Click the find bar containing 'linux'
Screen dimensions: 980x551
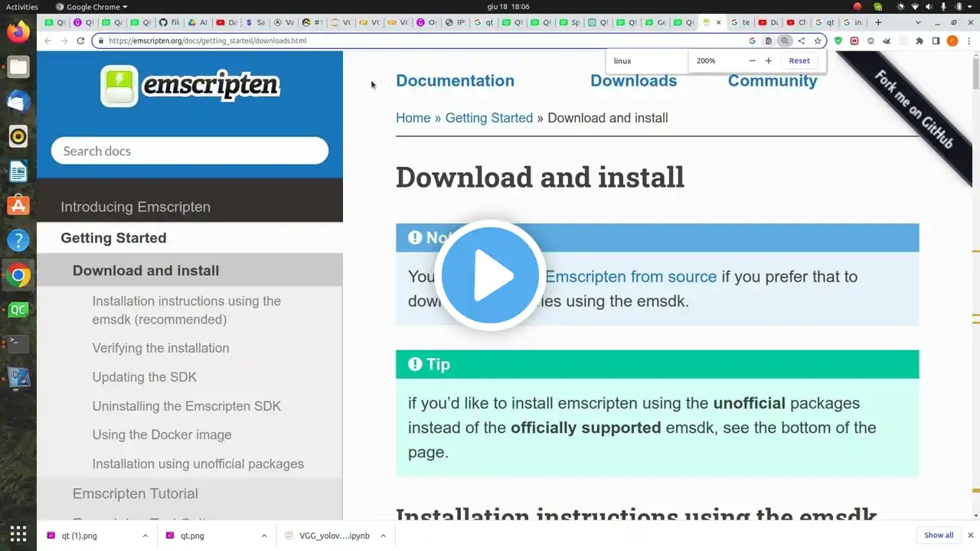(x=648, y=60)
